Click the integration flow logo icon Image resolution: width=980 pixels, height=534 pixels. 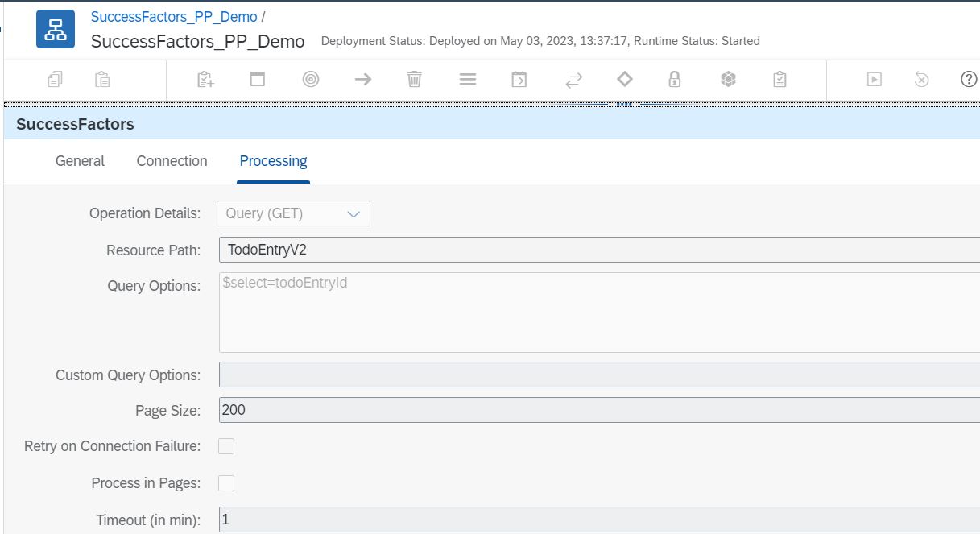pyautogui.click(x=56, y=29)
